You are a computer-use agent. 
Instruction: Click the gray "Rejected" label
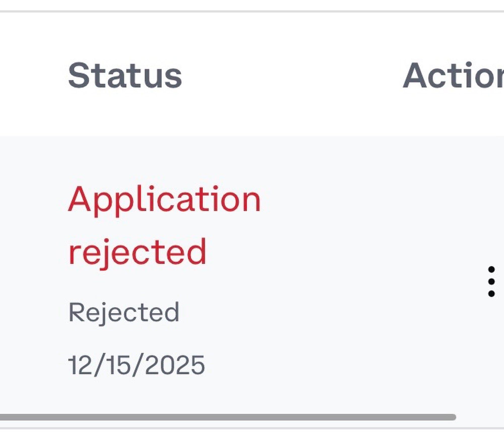124,312
